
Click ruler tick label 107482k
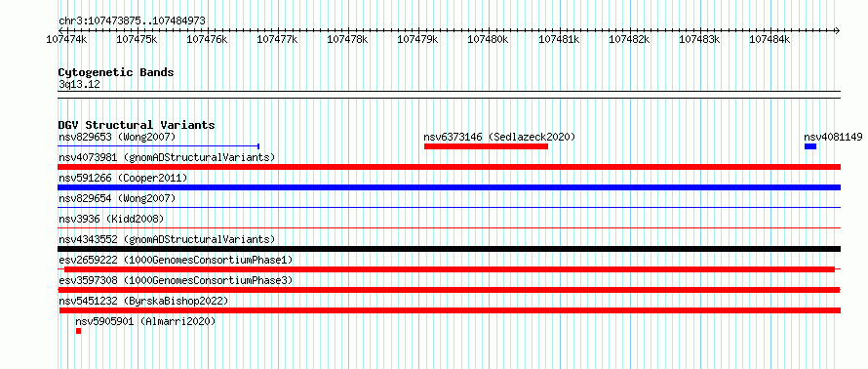tap(629, 39)
